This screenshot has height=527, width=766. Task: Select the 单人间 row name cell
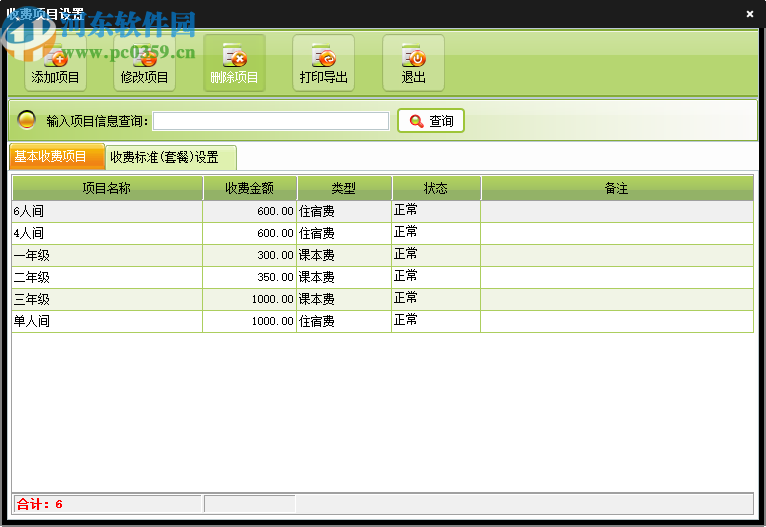point(107,321)
